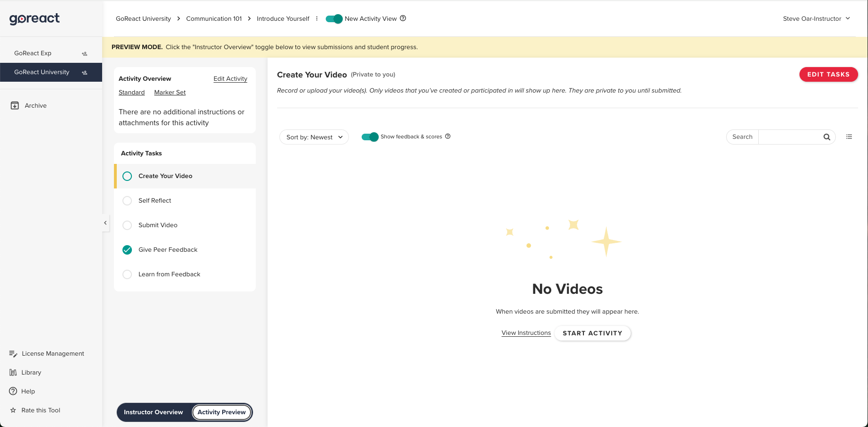
Task: Disable the New Activity View toggle
Action: (334, 18)
